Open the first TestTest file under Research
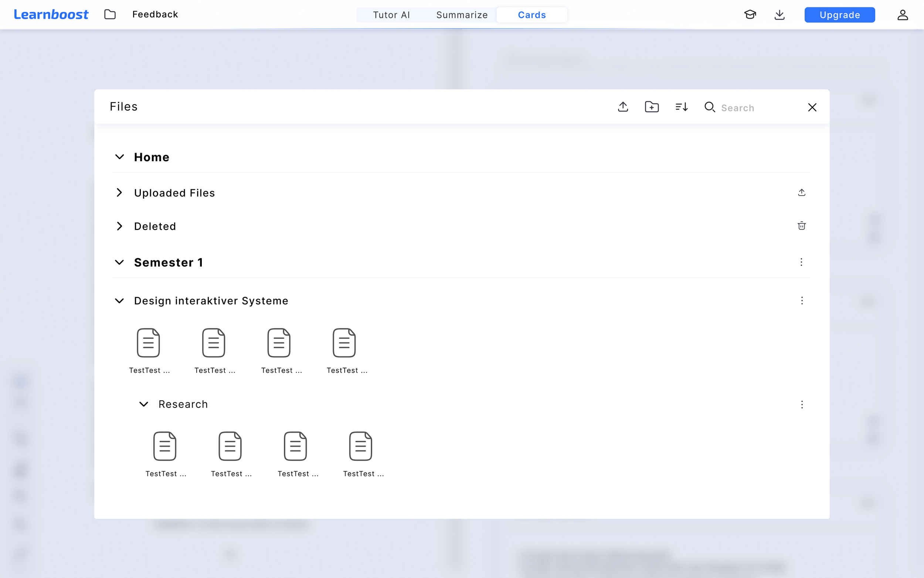Screen dimensions: 924x578 pyautogui.click(x=165, y=446)
